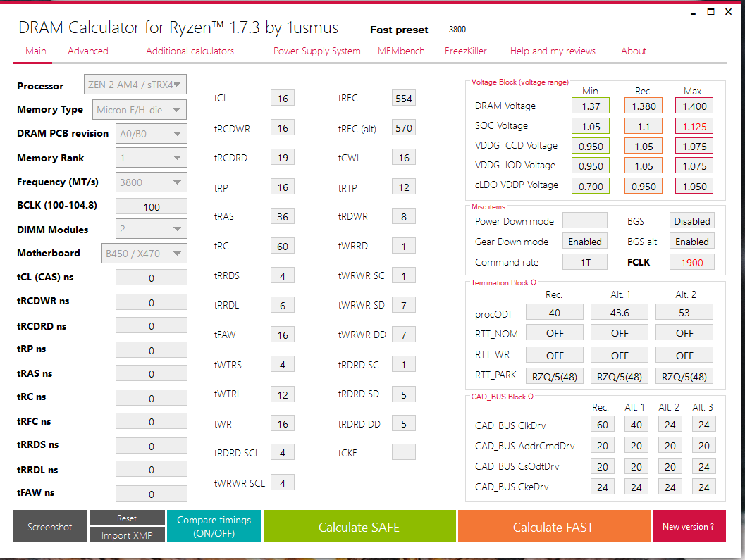Open the Frequency (MT/s) dropdown

pyautogui.click(x=151, y=182)
